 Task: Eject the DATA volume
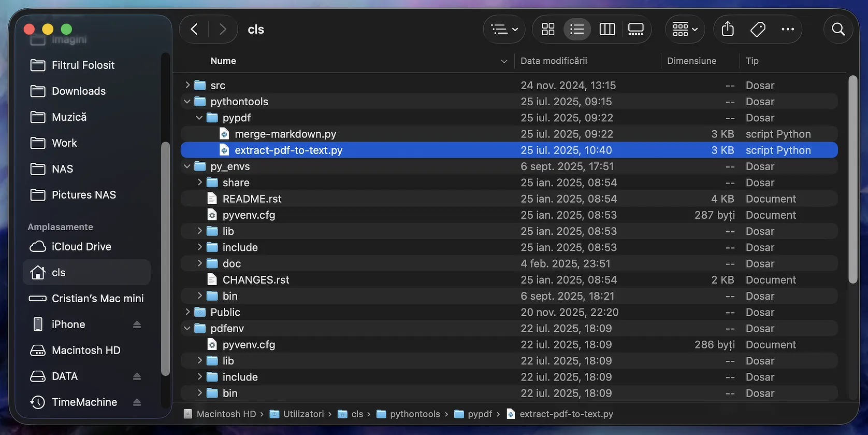[137, 376]
